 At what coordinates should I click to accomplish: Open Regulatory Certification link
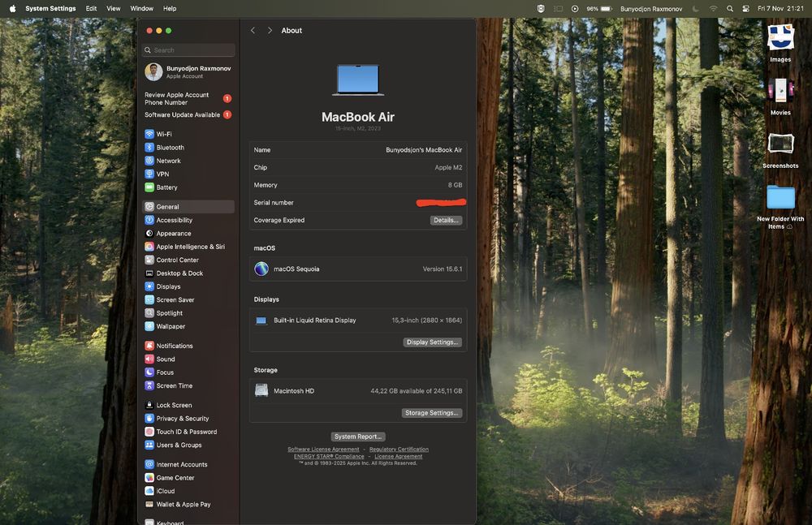399,450
